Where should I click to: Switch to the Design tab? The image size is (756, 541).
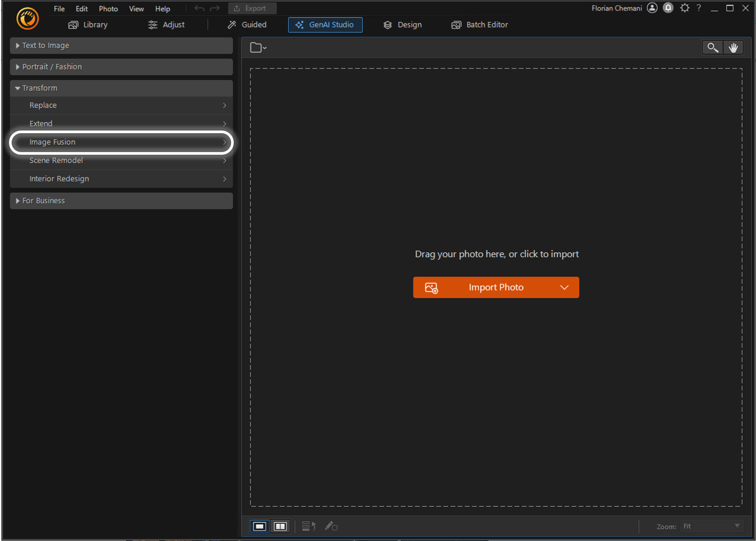point(402,24)
